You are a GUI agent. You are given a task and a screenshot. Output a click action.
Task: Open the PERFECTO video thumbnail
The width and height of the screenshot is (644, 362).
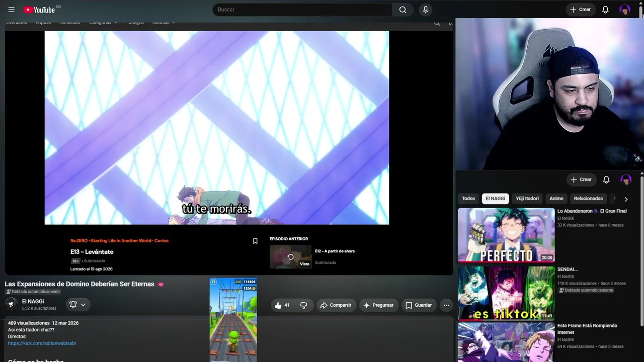[x=506, y=235]
